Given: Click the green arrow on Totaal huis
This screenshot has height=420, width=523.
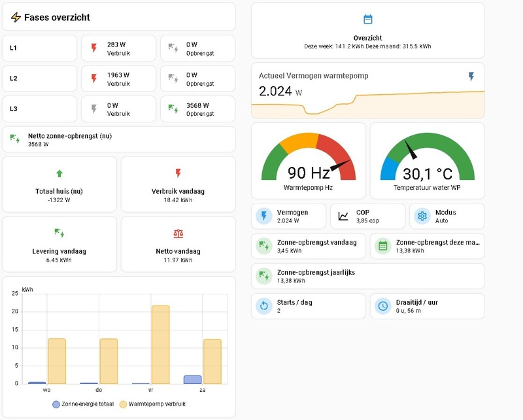Looking at the screenshot, I should click(x=59, y=173).
